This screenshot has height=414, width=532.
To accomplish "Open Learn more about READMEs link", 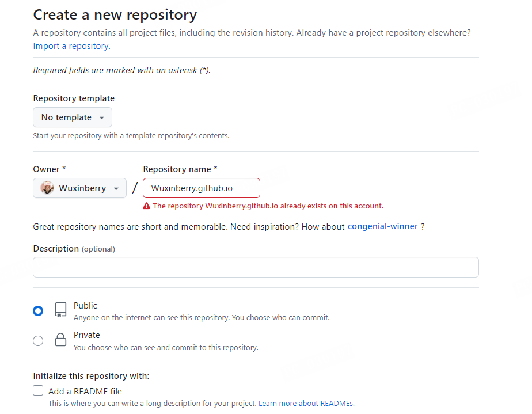I will (x=306, y=404).
